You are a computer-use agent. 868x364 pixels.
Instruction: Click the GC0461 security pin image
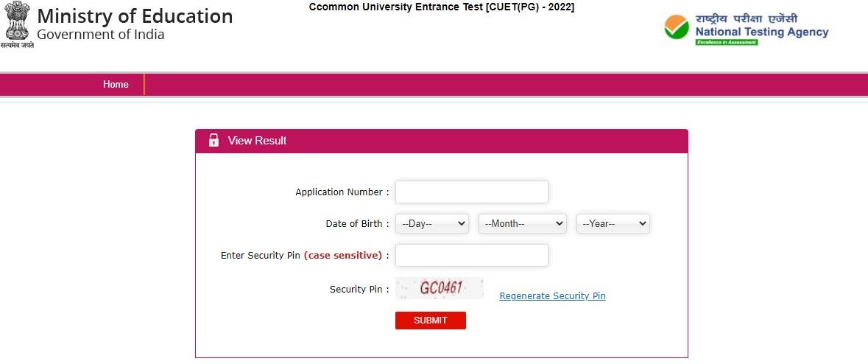pos(440,288)
